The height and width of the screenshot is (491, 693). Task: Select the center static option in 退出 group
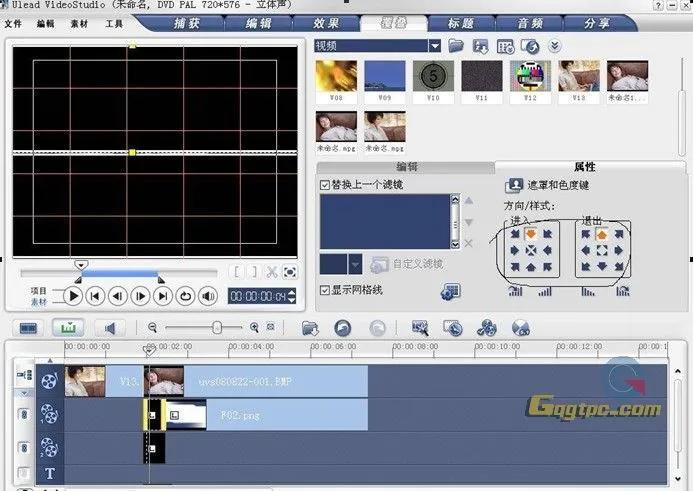[603, 250]
